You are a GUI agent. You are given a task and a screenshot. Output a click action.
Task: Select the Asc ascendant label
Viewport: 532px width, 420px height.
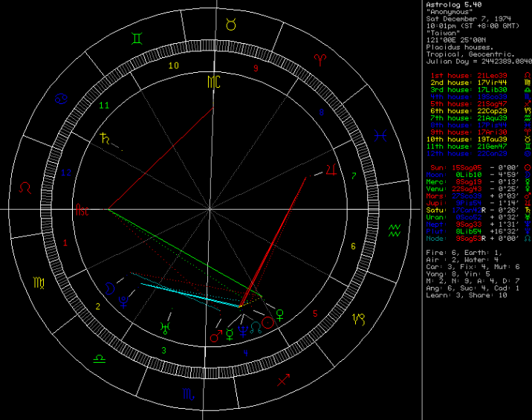(x=82, y=210)
